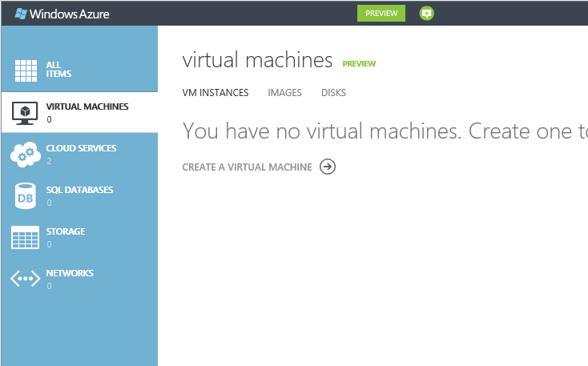
Task: Click the SQL Databases DB cylinder icon
Action: coord(26,195)
